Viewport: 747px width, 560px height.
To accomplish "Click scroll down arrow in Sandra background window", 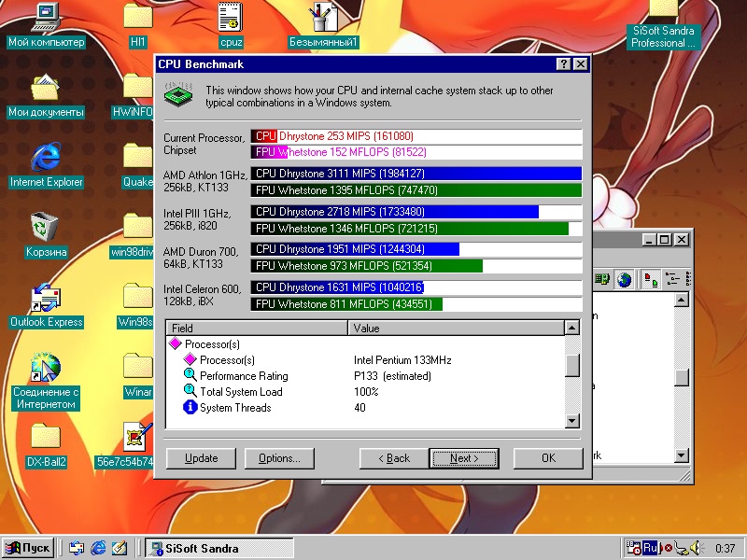I will click(682, 455).
